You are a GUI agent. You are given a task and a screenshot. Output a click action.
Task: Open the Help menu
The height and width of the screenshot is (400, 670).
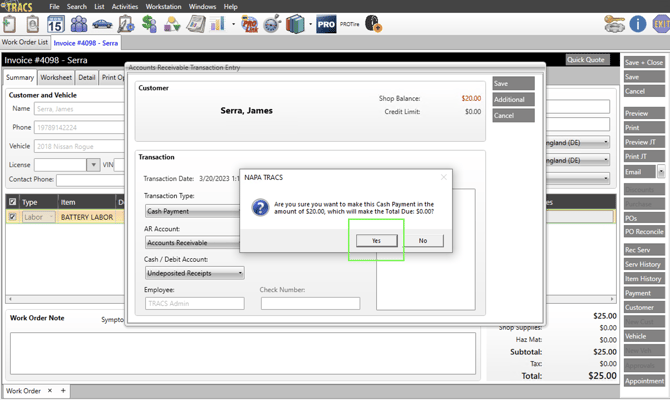tap(230, 6)
